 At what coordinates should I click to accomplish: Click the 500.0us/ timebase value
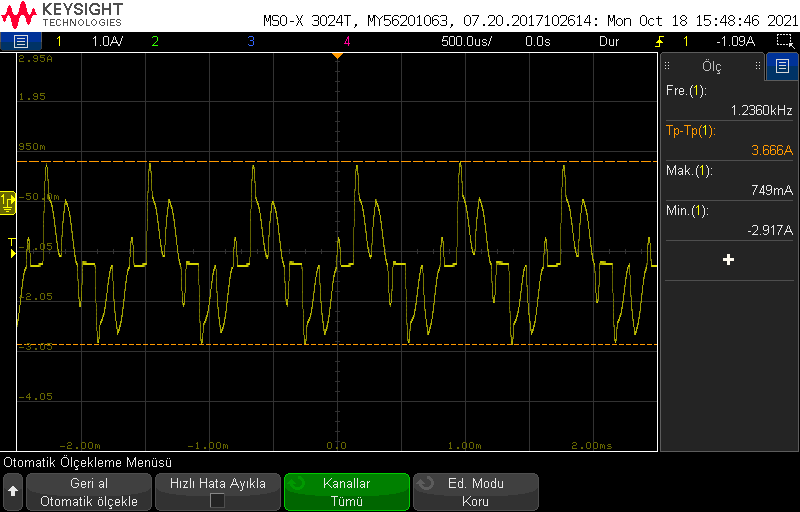tap(466, 42)
